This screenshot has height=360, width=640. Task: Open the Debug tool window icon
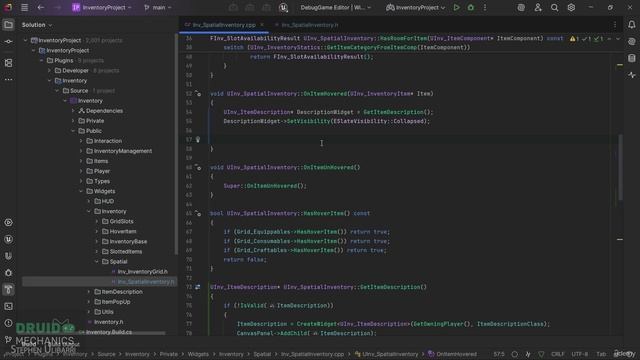(x=8, y=273)
